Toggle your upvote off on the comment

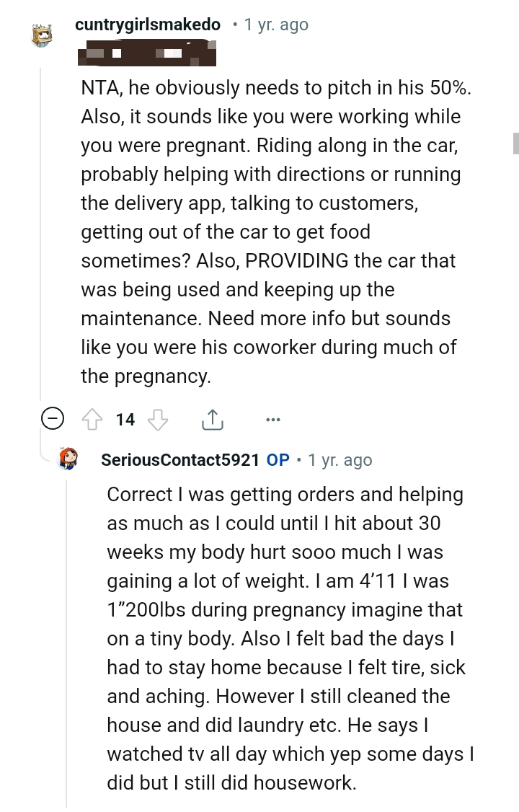point(92,418)
